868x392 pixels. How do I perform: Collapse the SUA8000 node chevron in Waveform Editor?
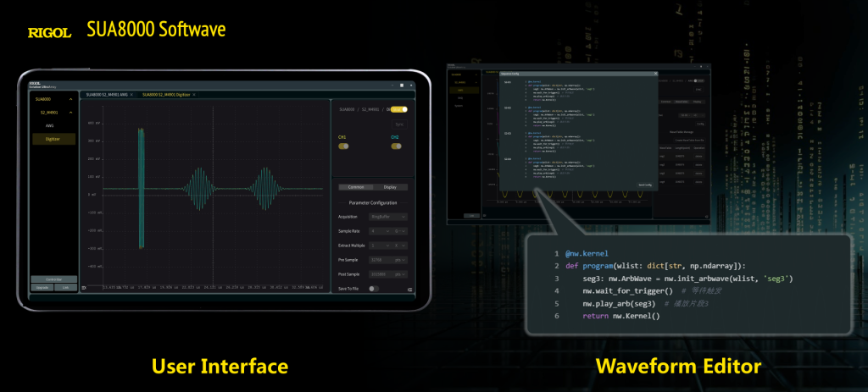pos(476,75)
